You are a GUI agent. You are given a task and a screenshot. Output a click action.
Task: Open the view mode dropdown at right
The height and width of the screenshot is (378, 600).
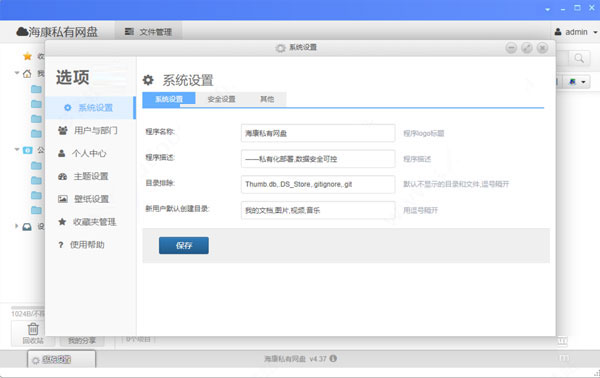[577, 81]
